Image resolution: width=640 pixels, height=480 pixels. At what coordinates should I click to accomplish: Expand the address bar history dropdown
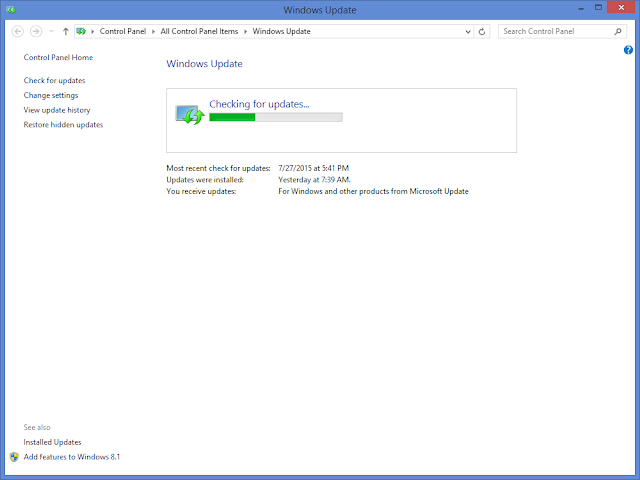coord(468,31)
